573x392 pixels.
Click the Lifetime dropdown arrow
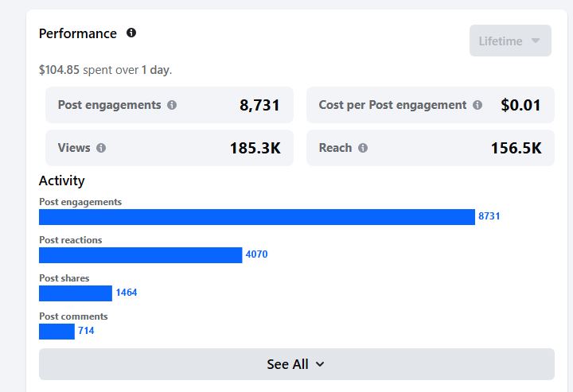(x=536, y=41)
